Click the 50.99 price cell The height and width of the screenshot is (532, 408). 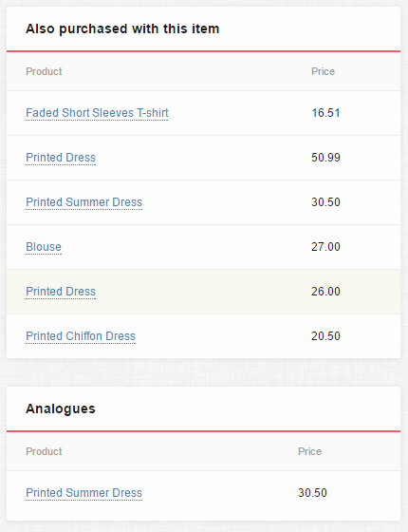click(x=325, y=158)
